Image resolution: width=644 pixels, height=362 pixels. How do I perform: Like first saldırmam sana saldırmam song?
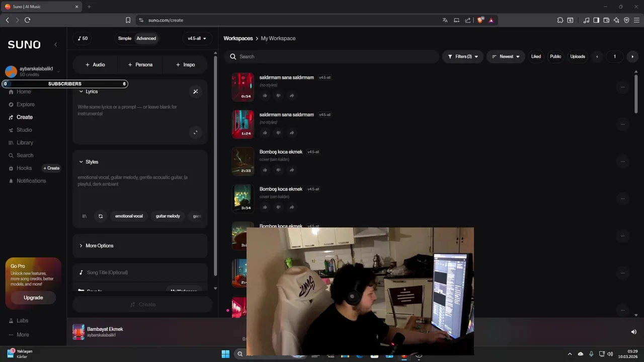265,96
